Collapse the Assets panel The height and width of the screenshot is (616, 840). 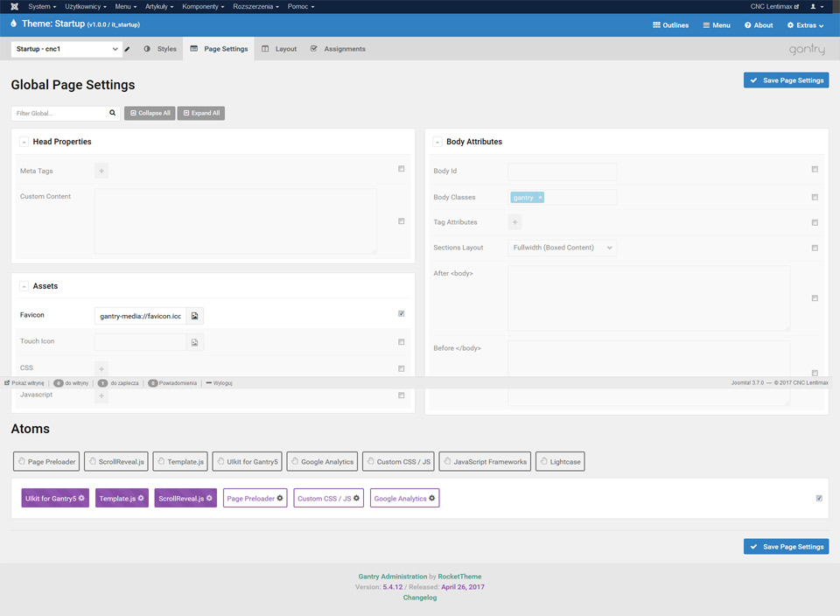click(24, 287)
